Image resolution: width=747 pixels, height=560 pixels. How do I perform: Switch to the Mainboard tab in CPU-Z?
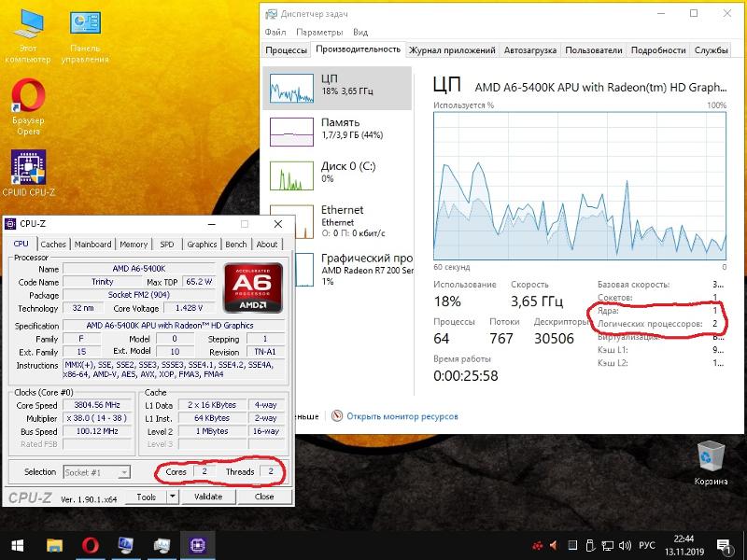(92, 245)
